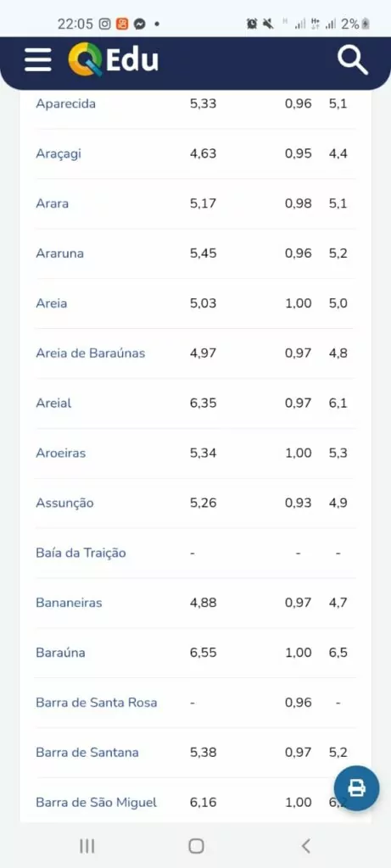This screenshot has width=391, height=868.
Task: Select the Bananeiras link
Action: 69,603
